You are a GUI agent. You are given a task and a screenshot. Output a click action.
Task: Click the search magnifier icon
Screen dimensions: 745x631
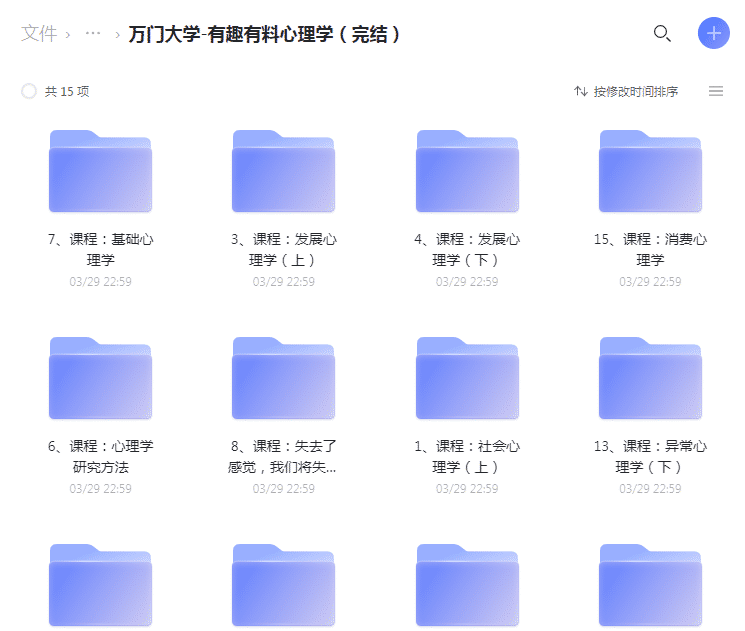point(661,33)
